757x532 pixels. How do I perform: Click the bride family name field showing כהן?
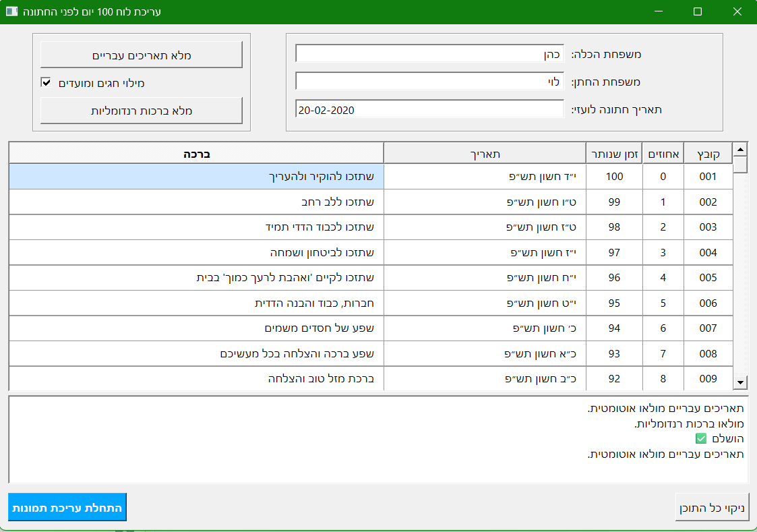pyautogui.click(x=429, y=54)
